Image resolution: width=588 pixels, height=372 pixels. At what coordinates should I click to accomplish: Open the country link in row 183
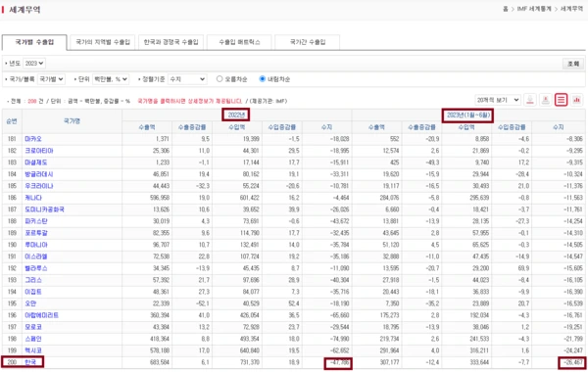[x=36, y=163]
